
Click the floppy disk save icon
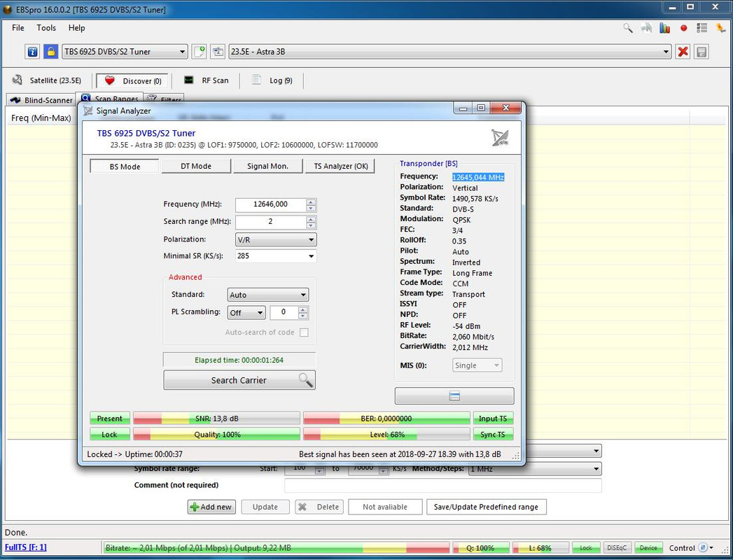[x=701, y=51]
